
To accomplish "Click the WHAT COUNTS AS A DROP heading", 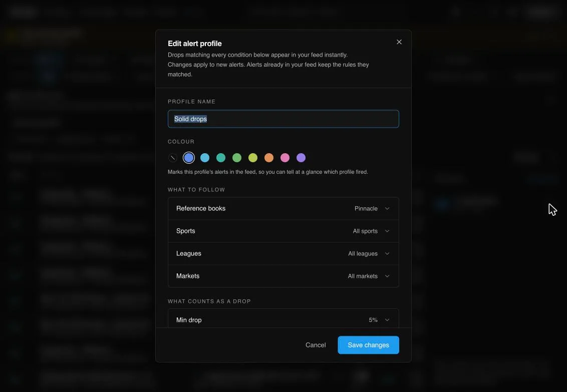I will (209, 301).
